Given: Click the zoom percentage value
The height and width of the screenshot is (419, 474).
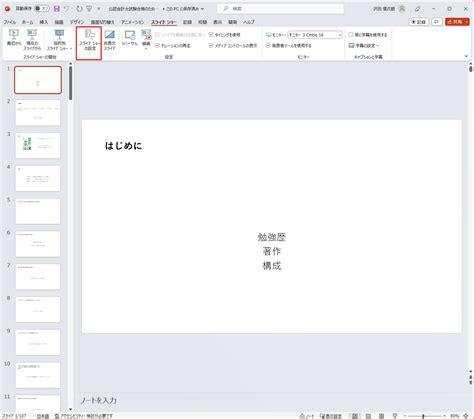Looking at the screenshot, I should click(x=455, y=416).
